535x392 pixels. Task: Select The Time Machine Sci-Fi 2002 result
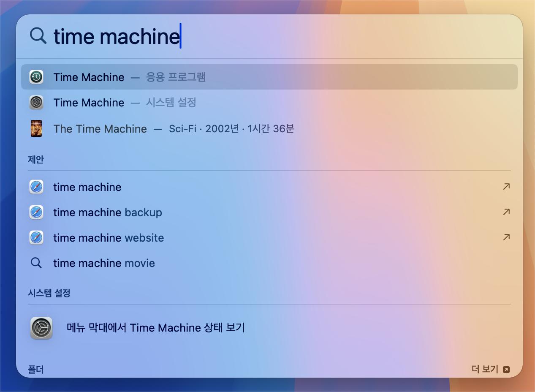point(174,129)
